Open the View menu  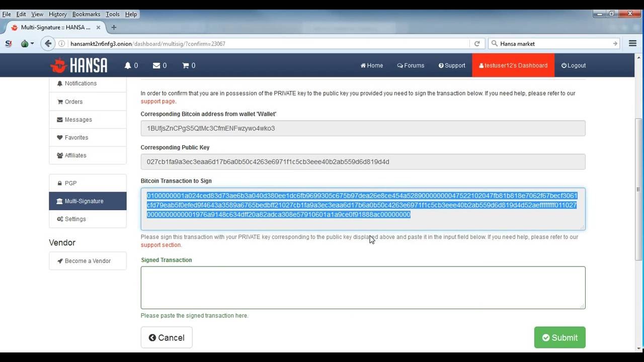point(37,14)
